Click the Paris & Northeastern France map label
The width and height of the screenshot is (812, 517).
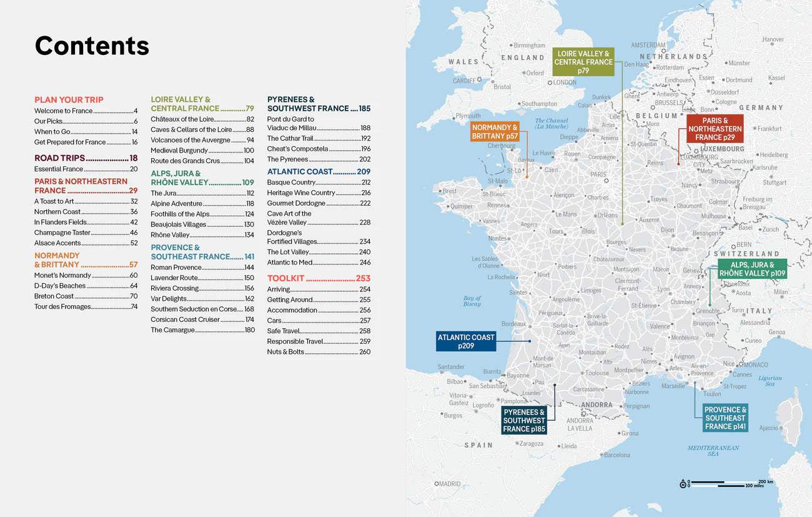pyautogui.click(x=715, y=129)
